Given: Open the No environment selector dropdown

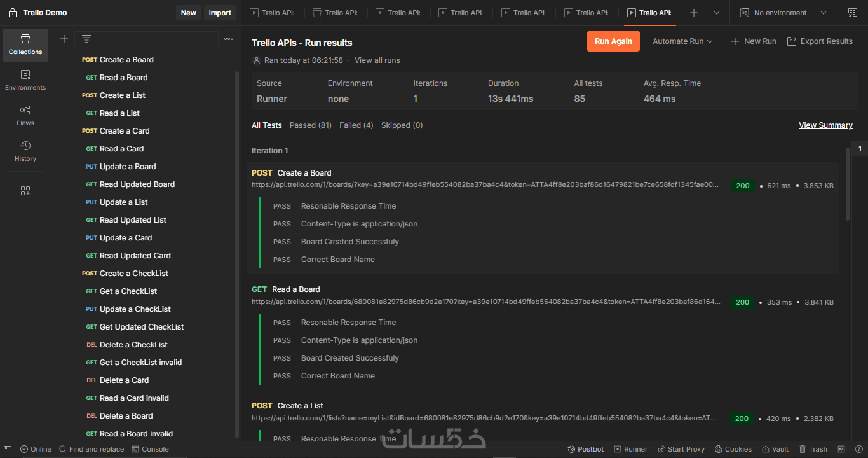Looking at the screenshot, I should 783,13.
